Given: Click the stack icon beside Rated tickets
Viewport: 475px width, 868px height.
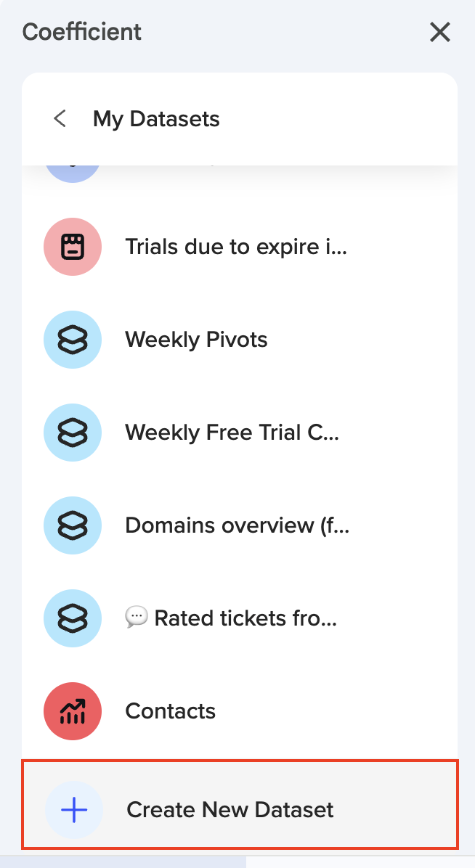Looking at the screenshot, I should [x=73, y=618].
